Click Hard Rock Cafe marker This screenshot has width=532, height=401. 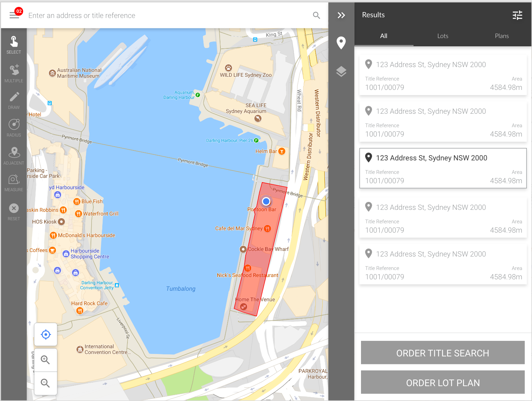[x=80, y=310]
